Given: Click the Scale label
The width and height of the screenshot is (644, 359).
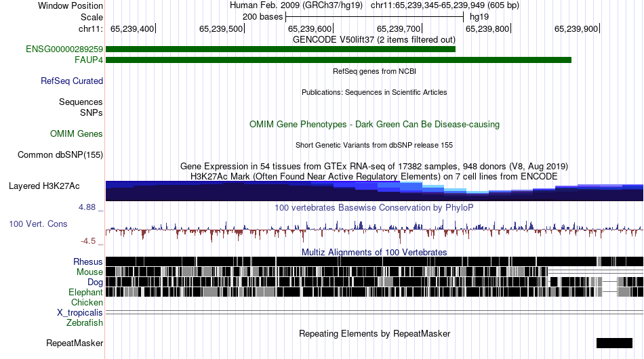Looking at the screenshot, I should pos(92,17).
